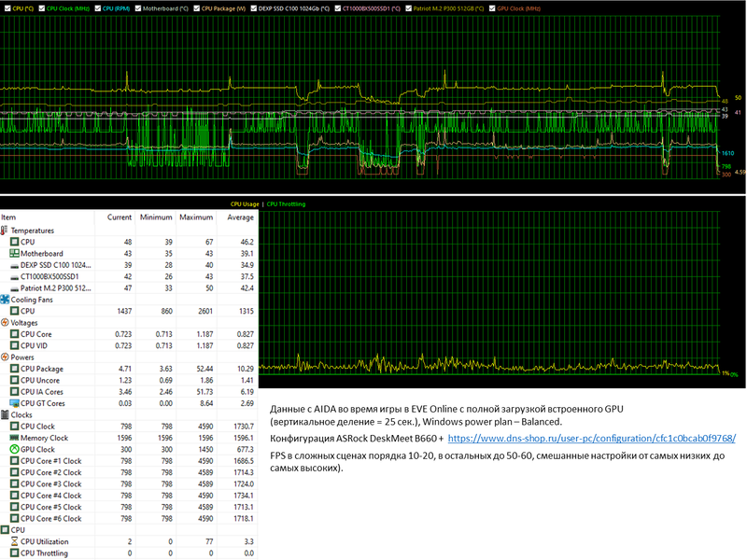The image size is (747, 560).
Task: Click the CPU Utilization hourglass icon
Action: click(15, 541)
